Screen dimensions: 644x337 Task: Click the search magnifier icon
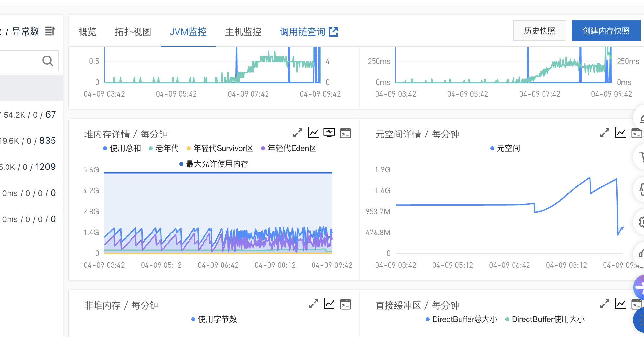tap(48, 61)
